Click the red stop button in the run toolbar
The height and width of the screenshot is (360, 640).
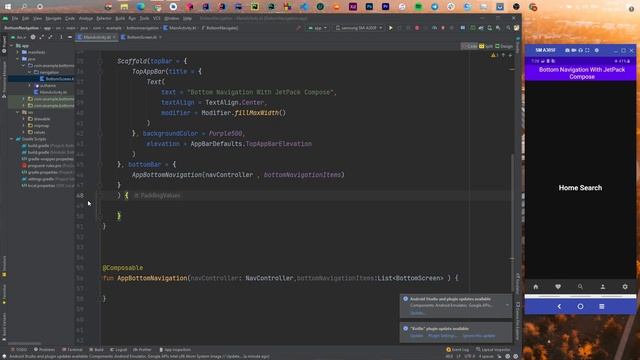click(x=417, y=28)
